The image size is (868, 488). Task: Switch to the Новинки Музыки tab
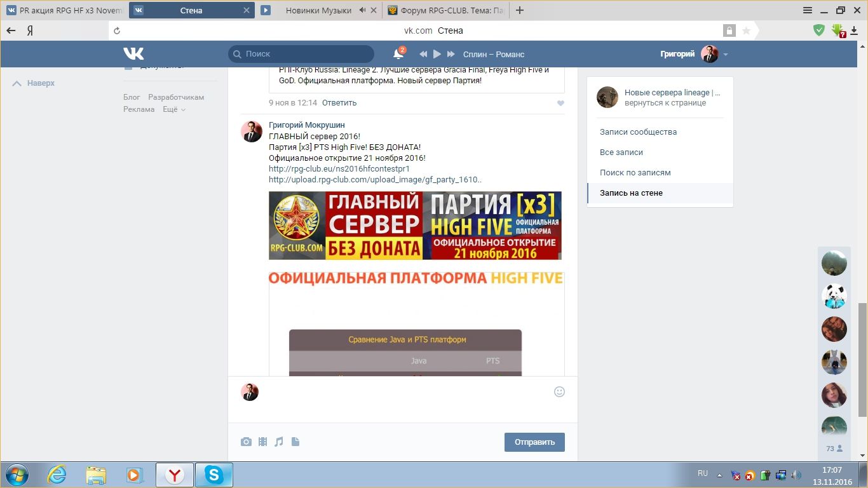pyautogui.click(x=318, y=10)
